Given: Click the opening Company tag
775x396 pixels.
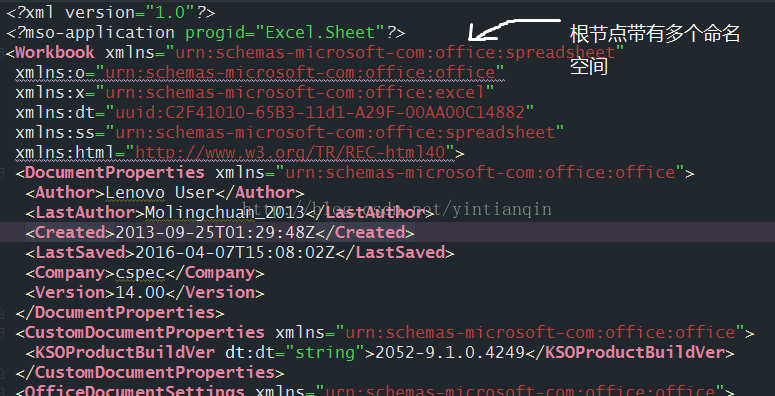Looking at the screenshot, I should coord(70,272).
